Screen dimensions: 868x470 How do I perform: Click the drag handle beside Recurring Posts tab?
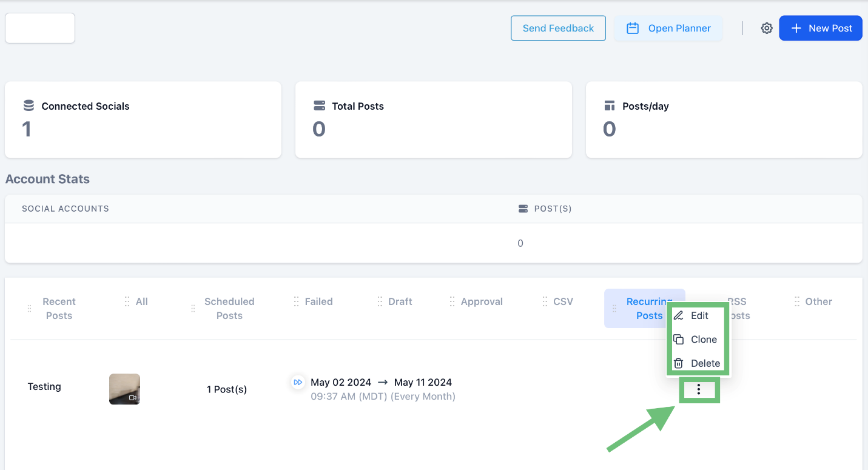click(x=614, y=309)
